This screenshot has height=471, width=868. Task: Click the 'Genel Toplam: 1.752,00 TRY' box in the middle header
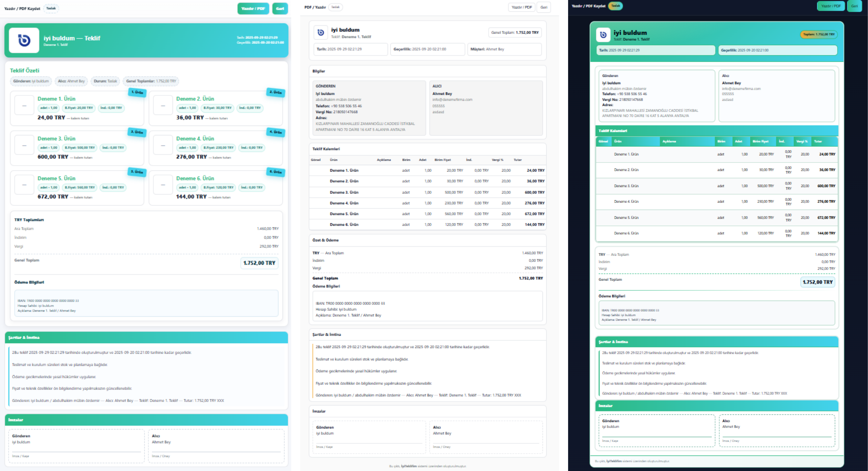515,32
